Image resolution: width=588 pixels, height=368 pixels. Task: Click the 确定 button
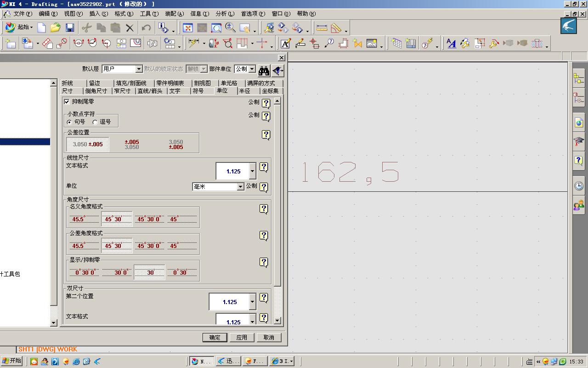[x=215, y=337]
